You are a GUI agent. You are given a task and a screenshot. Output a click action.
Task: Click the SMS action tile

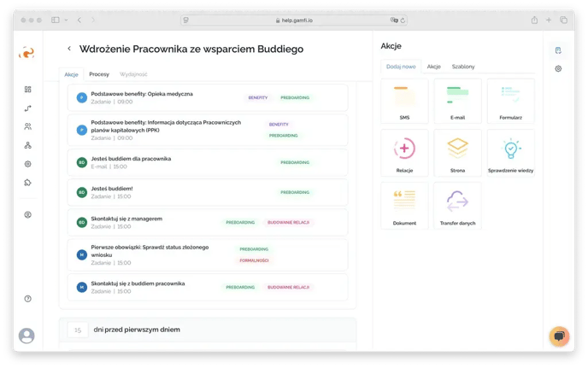[404, 102]
